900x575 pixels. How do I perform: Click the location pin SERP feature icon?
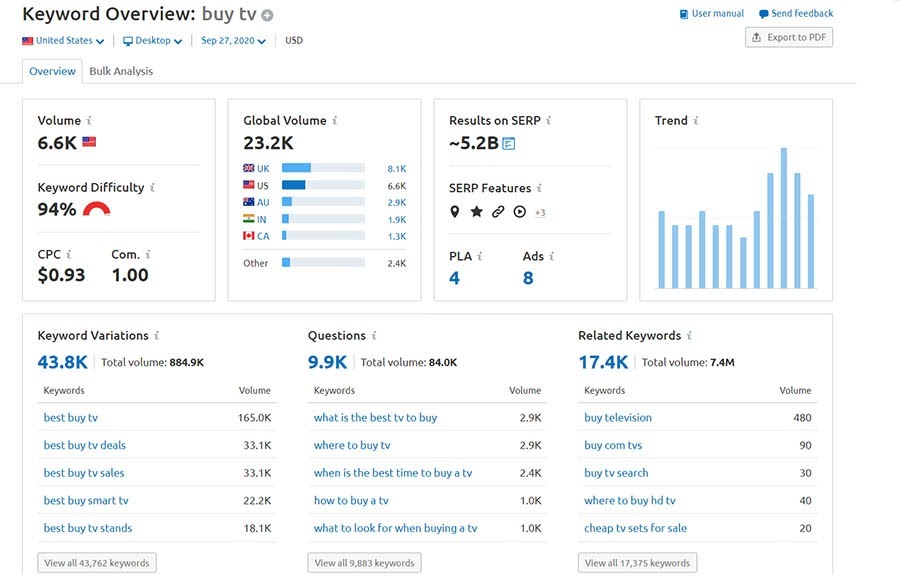tap(455, 212)
